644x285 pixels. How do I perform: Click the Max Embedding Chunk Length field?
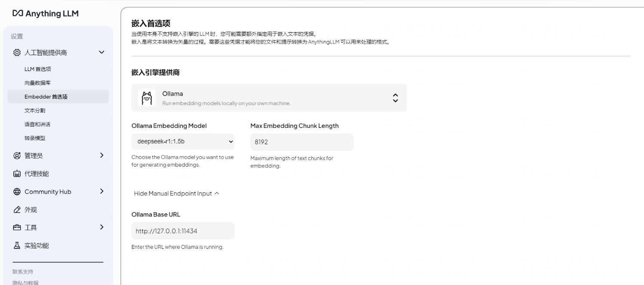point(302,142)
